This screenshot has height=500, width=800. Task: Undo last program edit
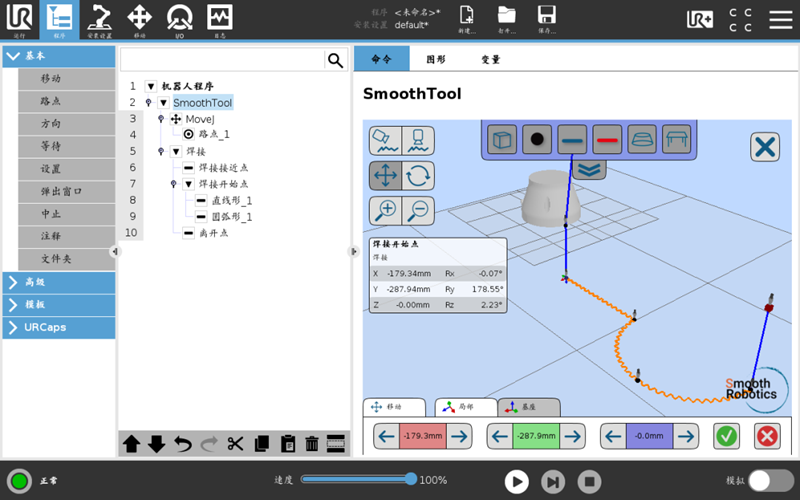tap(183, 444)
